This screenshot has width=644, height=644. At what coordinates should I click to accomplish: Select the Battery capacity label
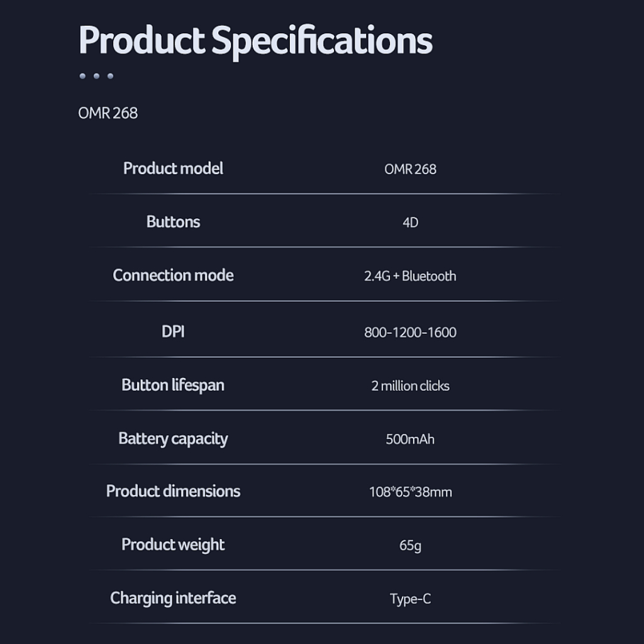click(173, 438)
